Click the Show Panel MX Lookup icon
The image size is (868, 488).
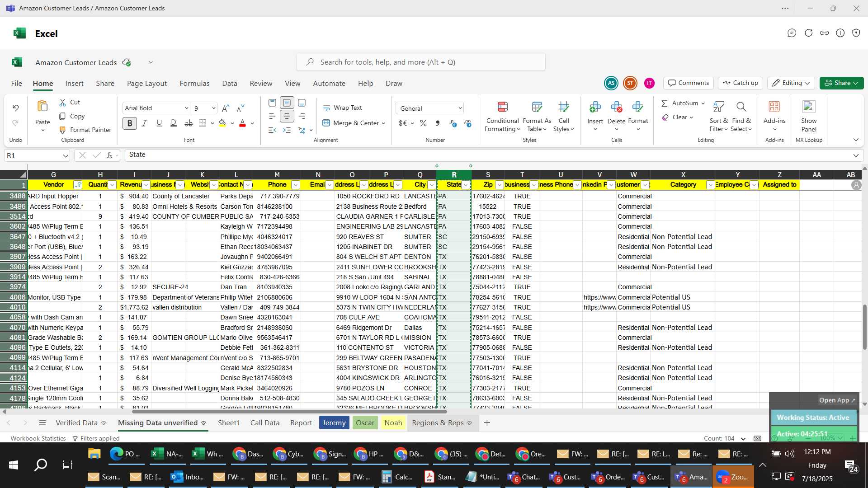pos(809,107)
